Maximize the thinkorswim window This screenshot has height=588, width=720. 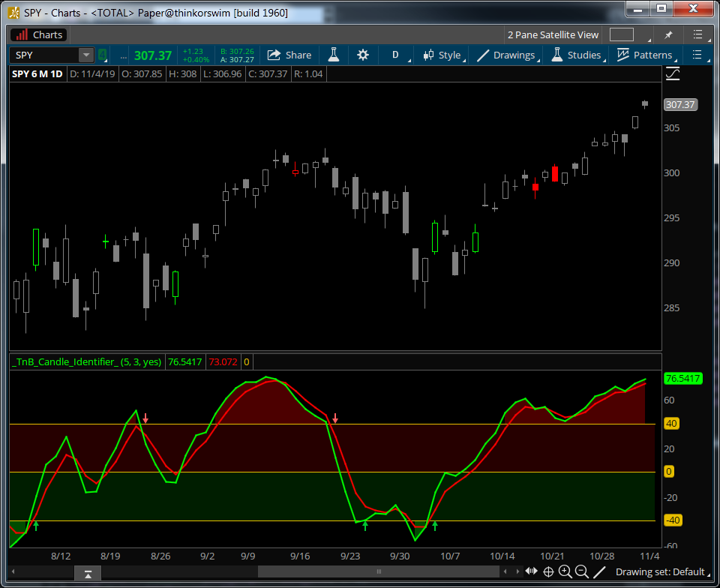point(661,9)
